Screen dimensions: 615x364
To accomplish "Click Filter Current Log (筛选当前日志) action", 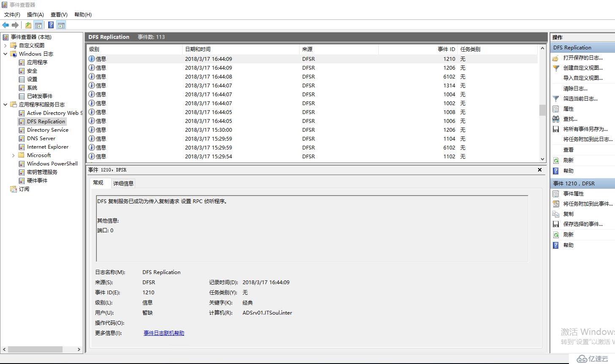I will [x=580, y=99].
